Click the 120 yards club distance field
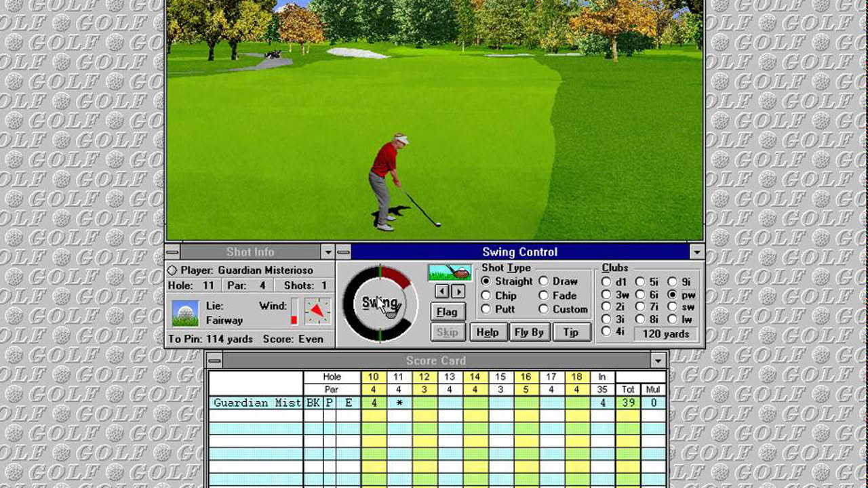 [666, 333]
